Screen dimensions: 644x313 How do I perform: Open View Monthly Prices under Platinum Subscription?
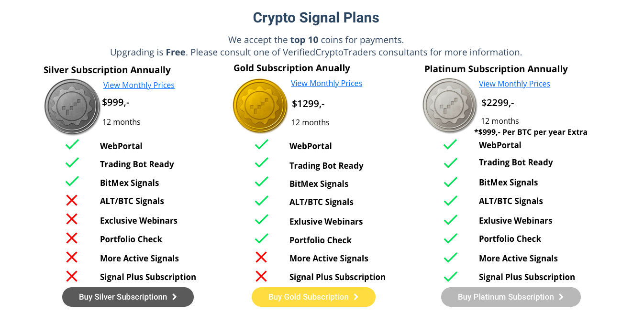pos(514,84)
